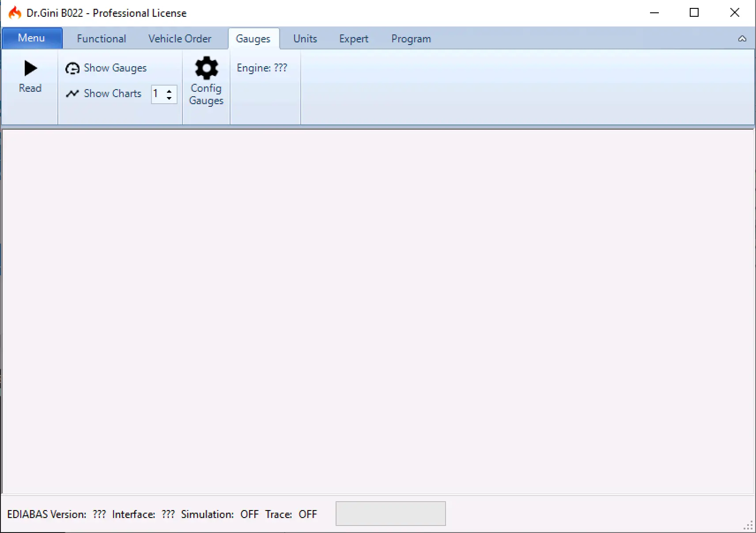Maximize the Dr.Gini window
Viewport: 756px width, 533px height.
click(694, 13)
